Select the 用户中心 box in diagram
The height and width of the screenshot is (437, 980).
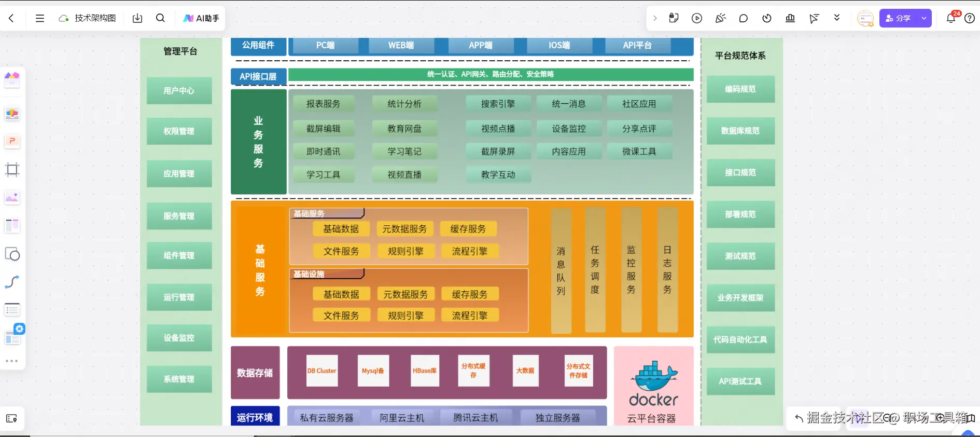click(179, 91)
